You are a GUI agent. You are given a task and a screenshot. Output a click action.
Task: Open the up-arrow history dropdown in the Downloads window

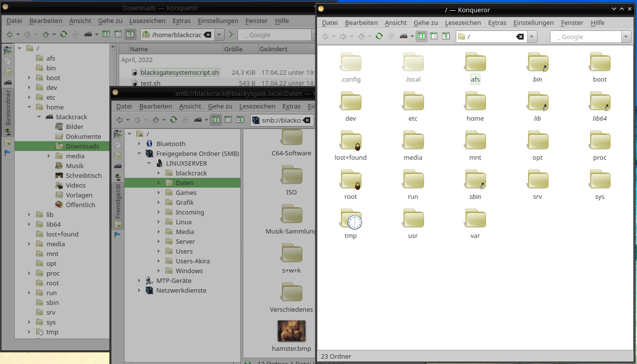[54, 35]
